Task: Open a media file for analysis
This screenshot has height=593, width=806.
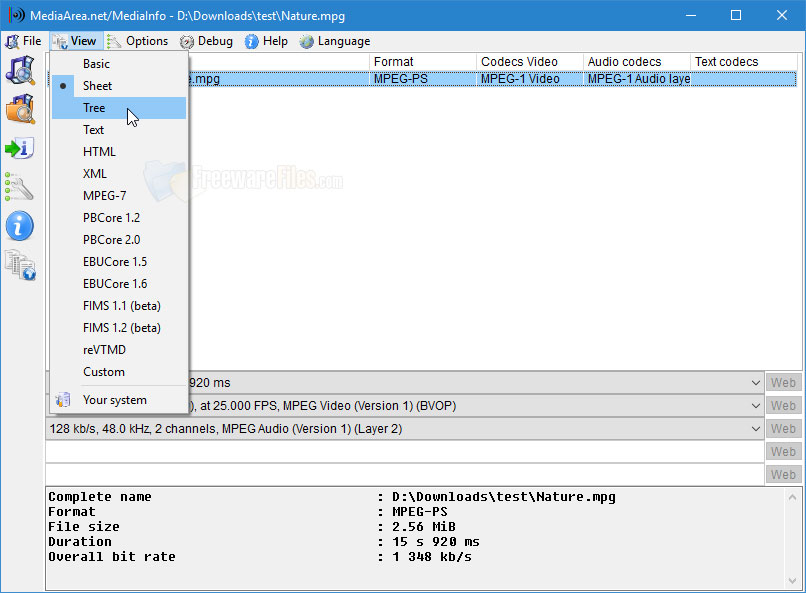Action: [x=20, y=70]
